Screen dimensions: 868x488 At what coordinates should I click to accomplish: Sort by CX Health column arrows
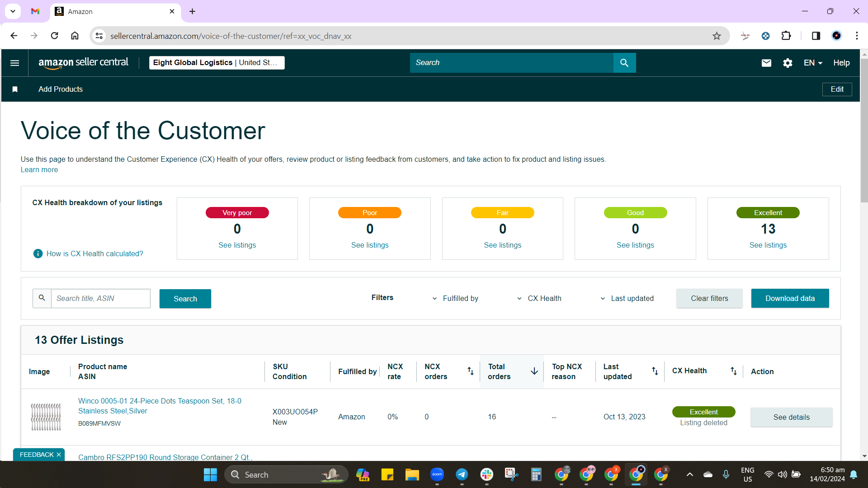(x=733, y=371)
